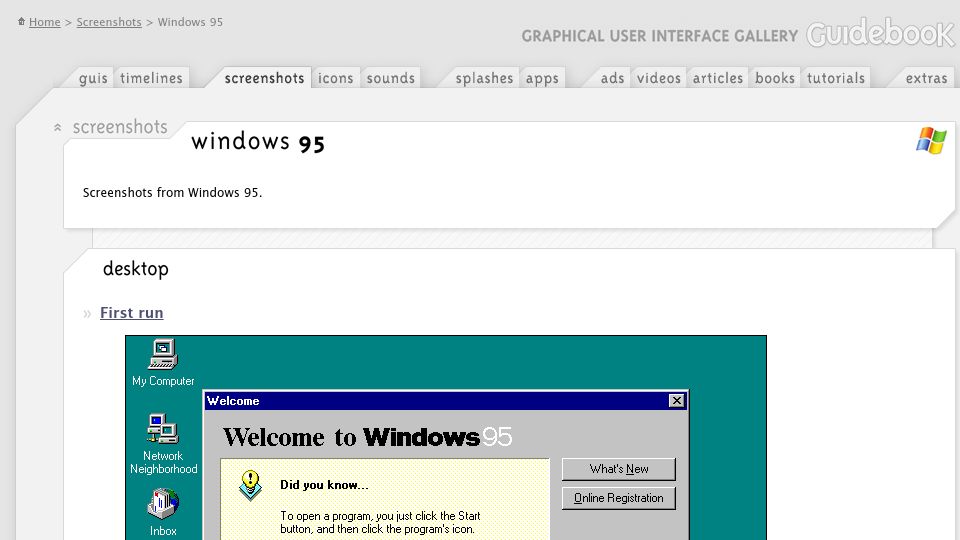The image size is (960, 540).
Task: Click the 'Did you know...' text
Action: (x=324, y=485)
